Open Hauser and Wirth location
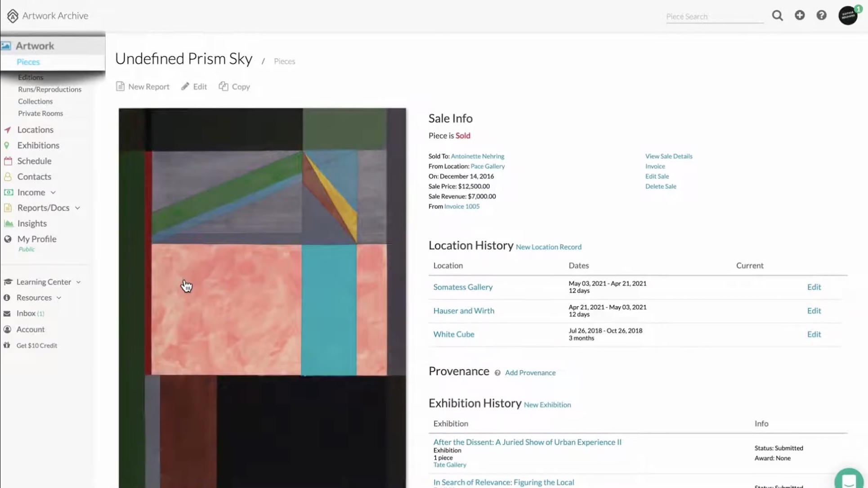868x488 pixels. pos(464,311)
